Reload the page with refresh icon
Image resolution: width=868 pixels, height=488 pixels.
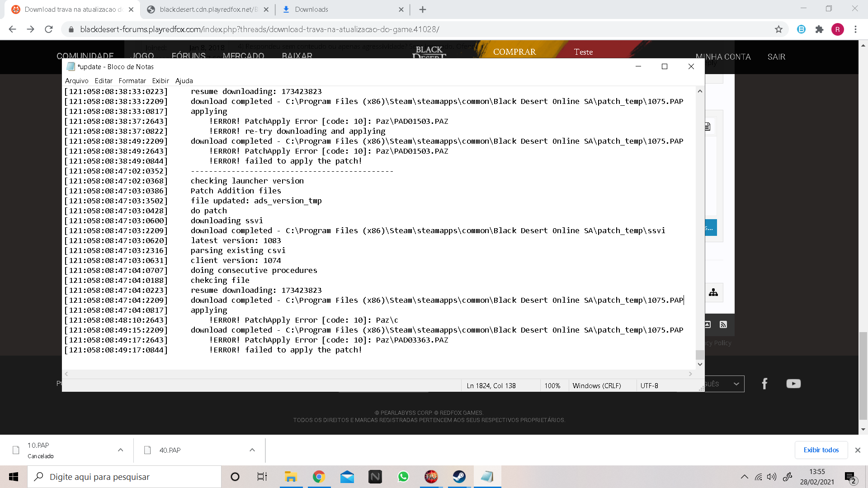(49, 29)
